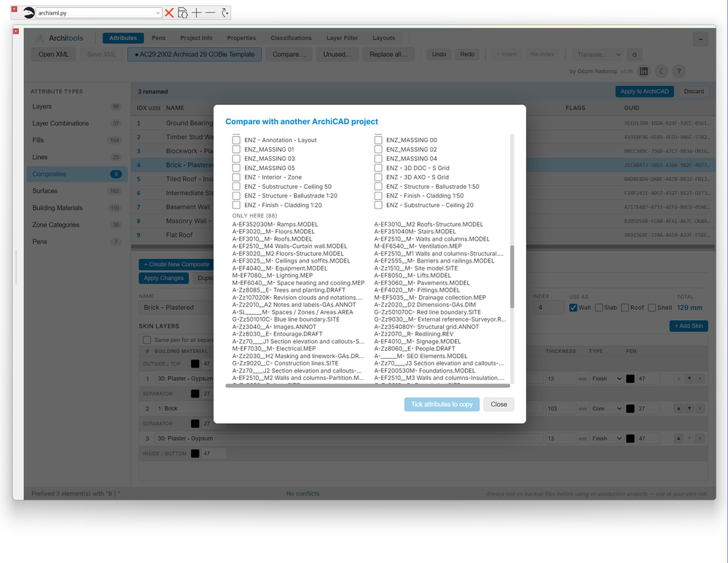Viewport: 728px width, 563px height.
Task: Open the LinkedIn icon link
Action: point(643,71)
